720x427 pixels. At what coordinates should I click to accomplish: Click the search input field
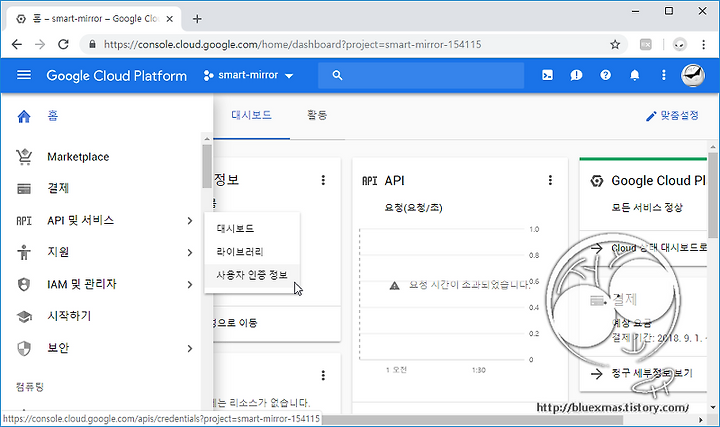pyautogui.click(x=421, y=75)
